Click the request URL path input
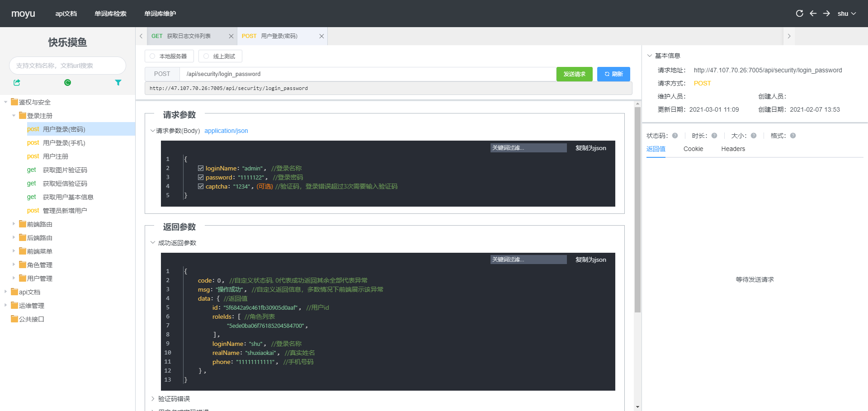This screenshot has width=868, height=411. (368, 74)
